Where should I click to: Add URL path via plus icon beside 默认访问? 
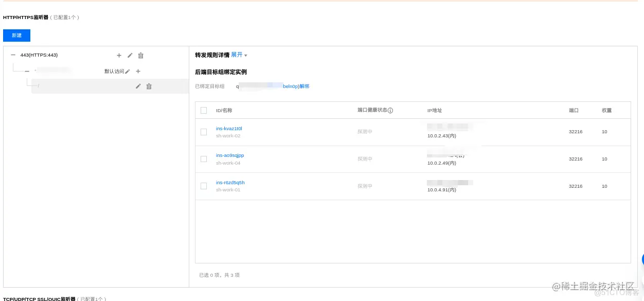tap(138, 72)
